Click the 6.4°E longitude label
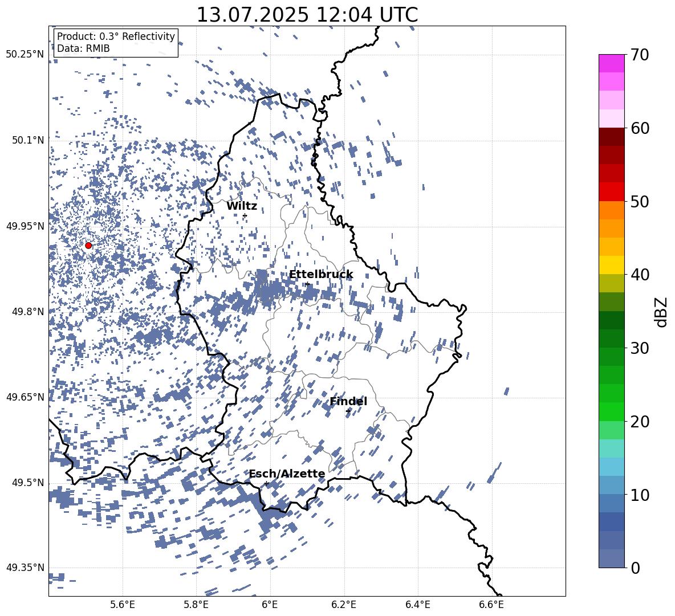Viewport: 675px width, 616px height. click(417, 605)
